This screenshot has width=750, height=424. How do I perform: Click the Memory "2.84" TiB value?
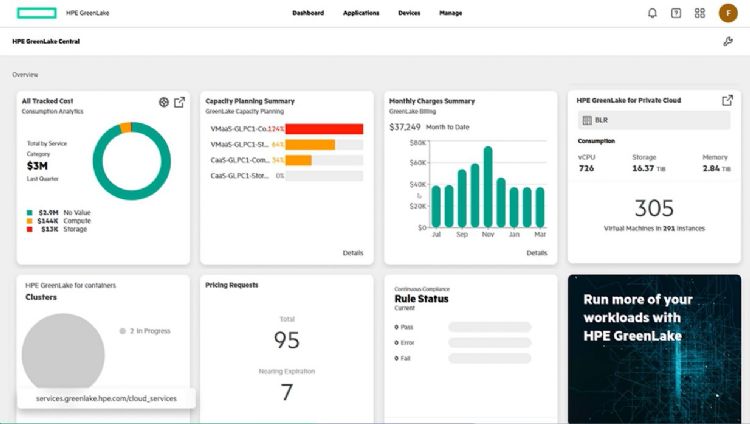711,168
